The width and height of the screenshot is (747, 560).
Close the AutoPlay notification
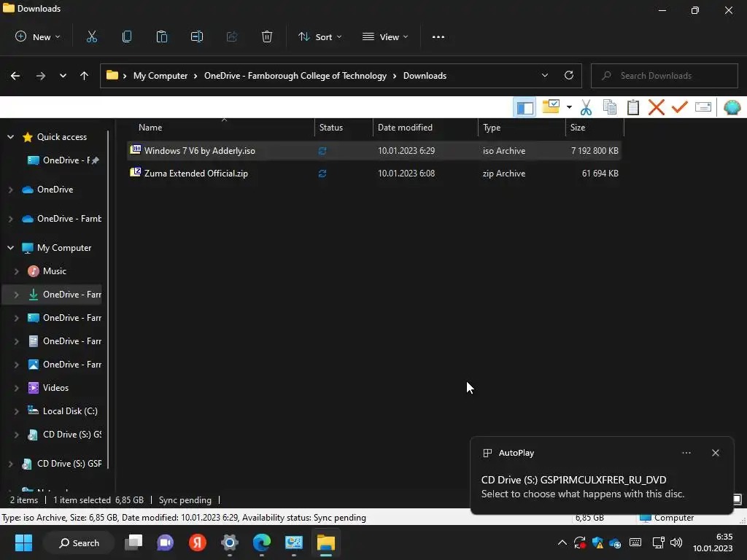click(716, 453)
